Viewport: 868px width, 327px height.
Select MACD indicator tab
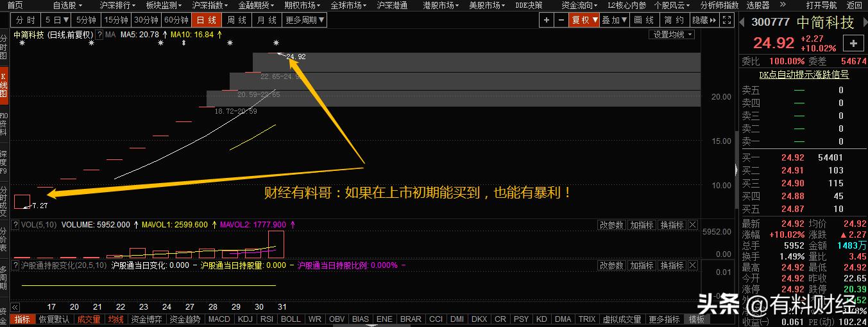point(219,319)
